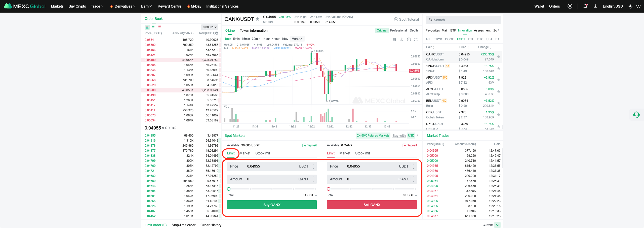Show sell orders only in order book
This screenshot has width=644, height=228.
(160, 27)
